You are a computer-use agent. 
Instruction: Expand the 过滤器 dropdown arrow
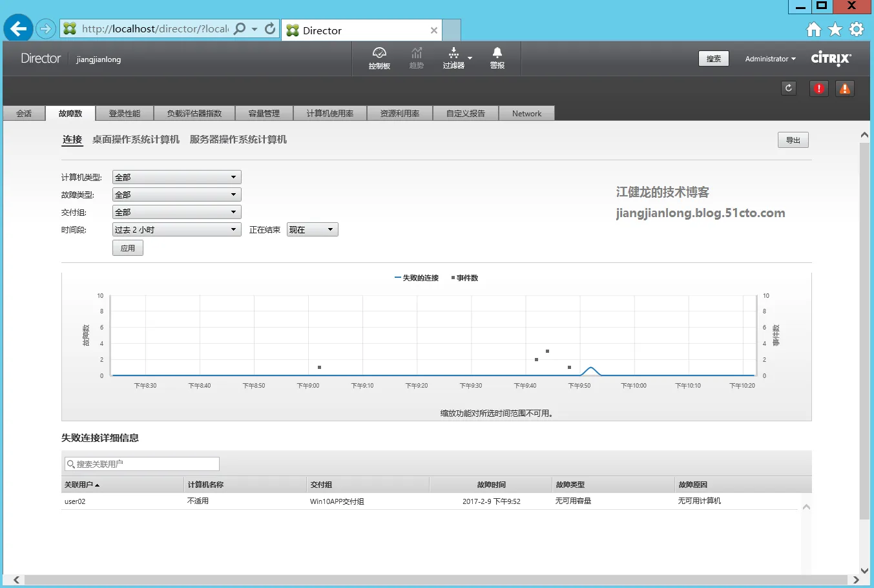(x=470, y=58)
